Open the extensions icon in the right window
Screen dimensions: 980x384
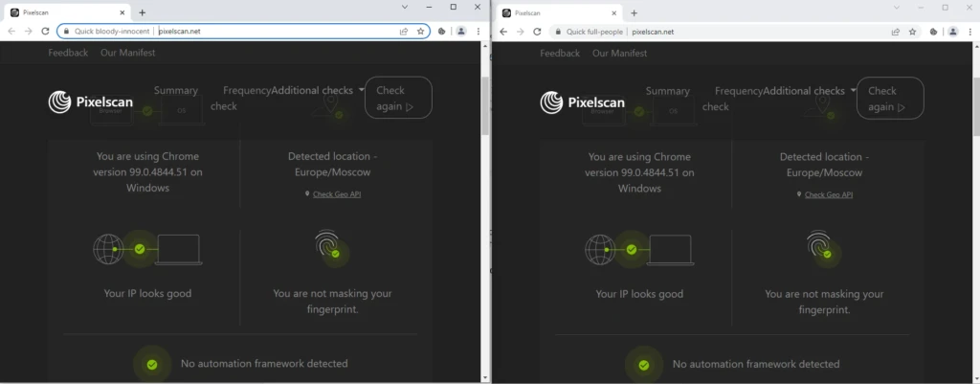(934, 32)
